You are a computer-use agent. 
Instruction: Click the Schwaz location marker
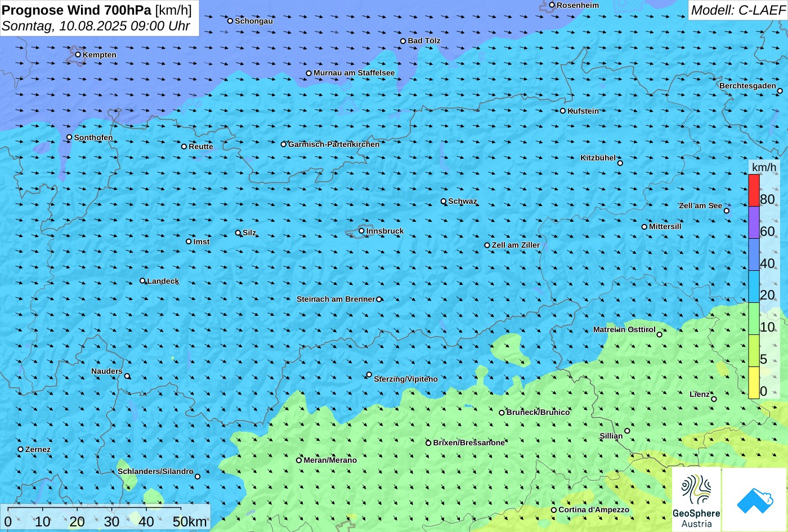pos(444,201)
